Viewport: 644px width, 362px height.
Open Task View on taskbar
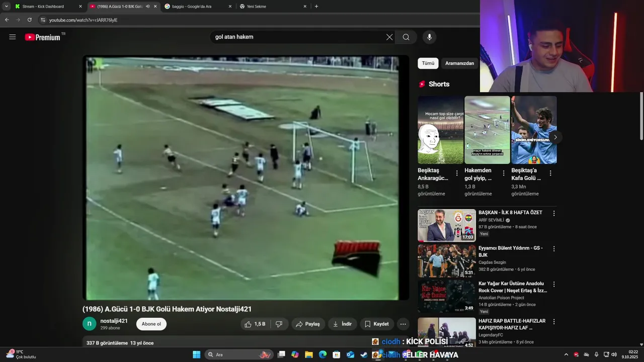pos(281,354)
